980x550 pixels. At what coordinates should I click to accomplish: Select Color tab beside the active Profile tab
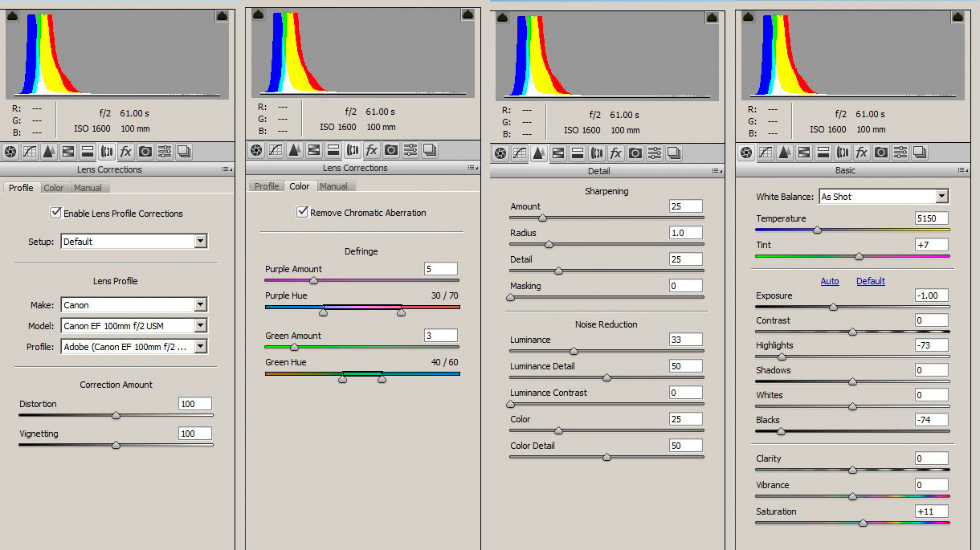click(x=54, y=188)
